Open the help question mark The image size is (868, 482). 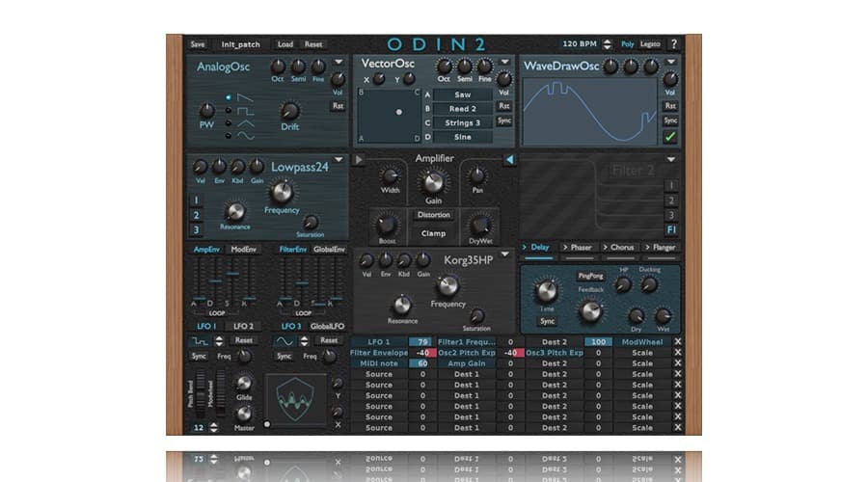pos(674,44)
